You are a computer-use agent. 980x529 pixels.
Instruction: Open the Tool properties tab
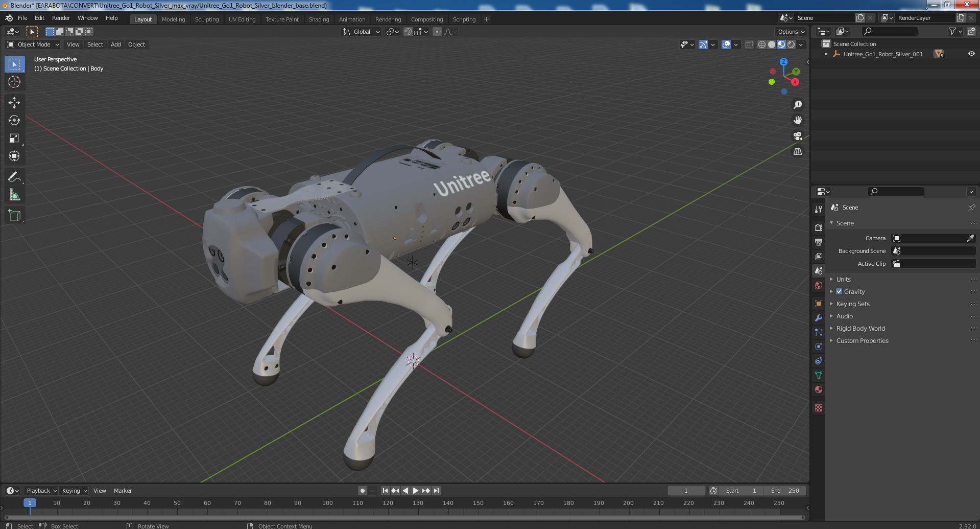pos(819,210)
